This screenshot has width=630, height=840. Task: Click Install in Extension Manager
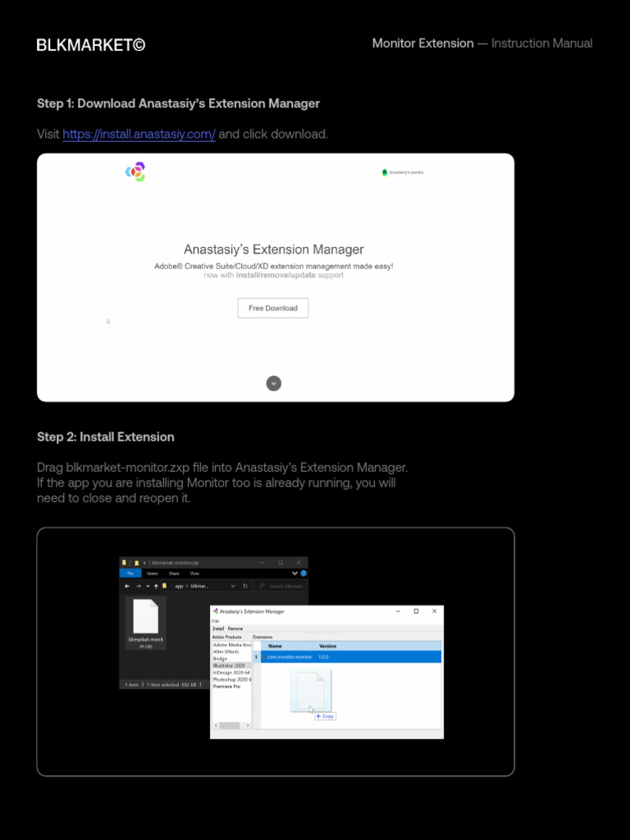click(218, 628)
